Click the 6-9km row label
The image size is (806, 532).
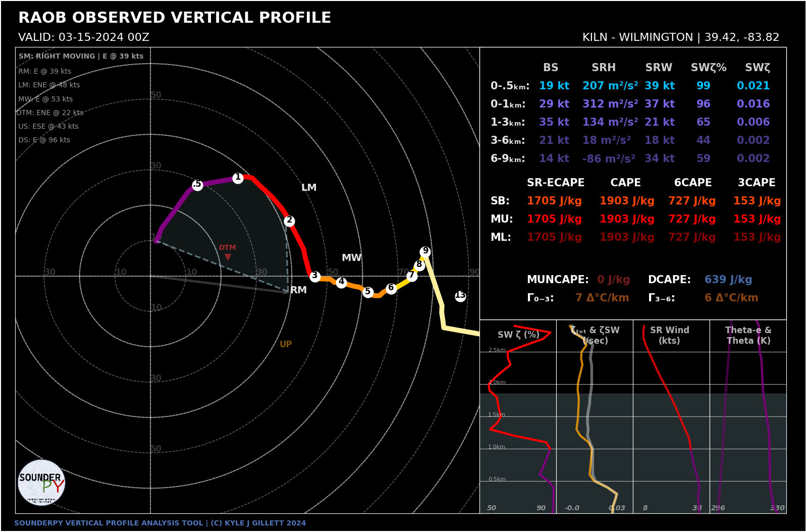(508, 158)
